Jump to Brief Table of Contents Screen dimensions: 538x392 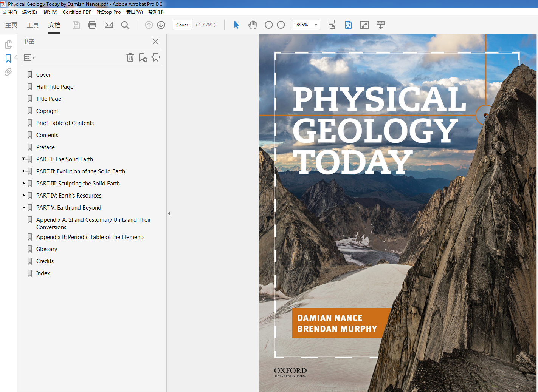[65, 123]
